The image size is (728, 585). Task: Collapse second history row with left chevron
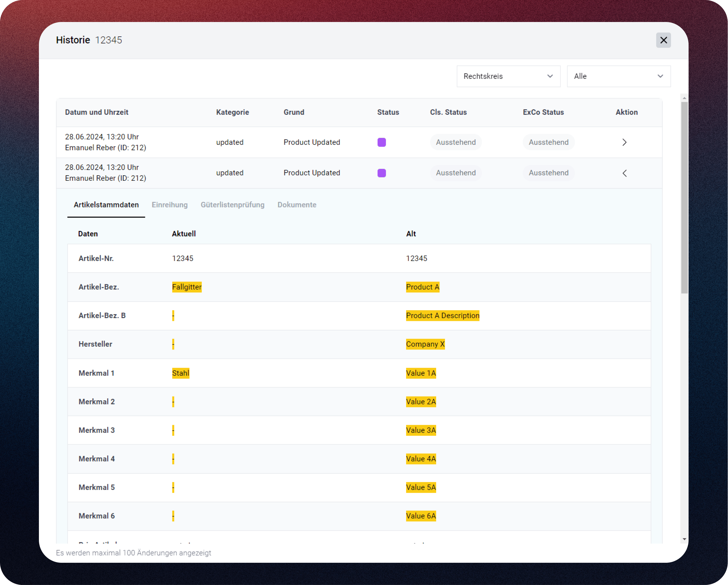624,173
